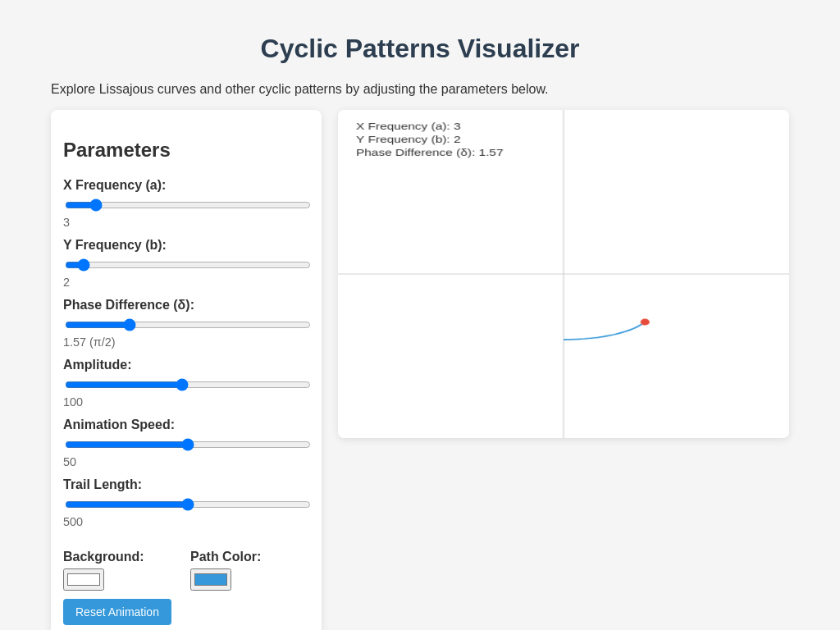Viewport: 840px width, 630px height.
Task: Click the Cyclic Patterns Visualizer title
Action: pos(419,48)
